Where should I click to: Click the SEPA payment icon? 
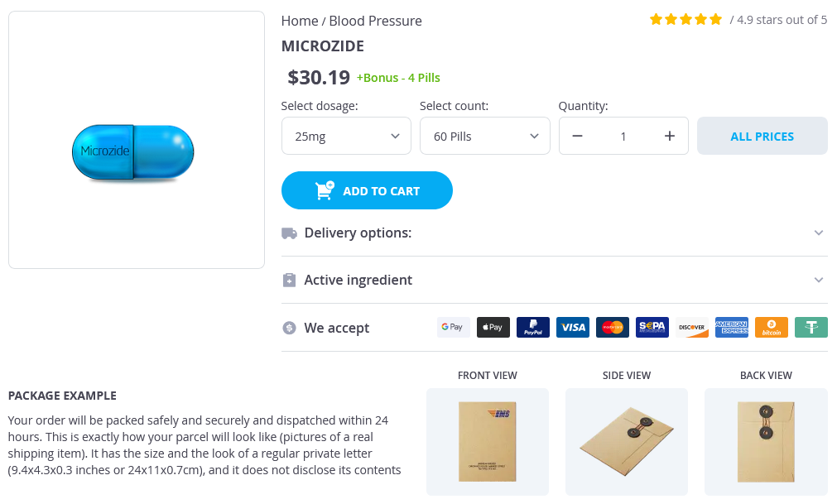[652, 328]
